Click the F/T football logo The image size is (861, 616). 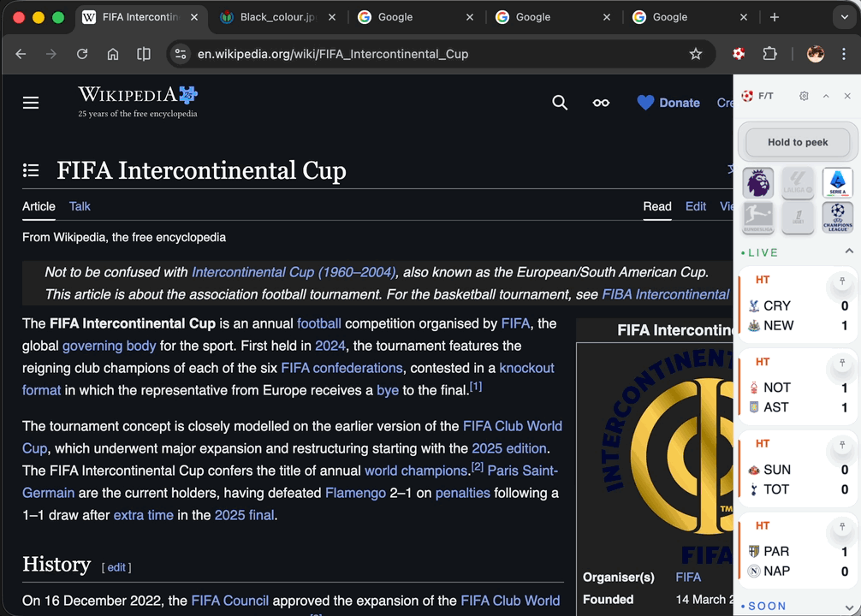[747, 96]
